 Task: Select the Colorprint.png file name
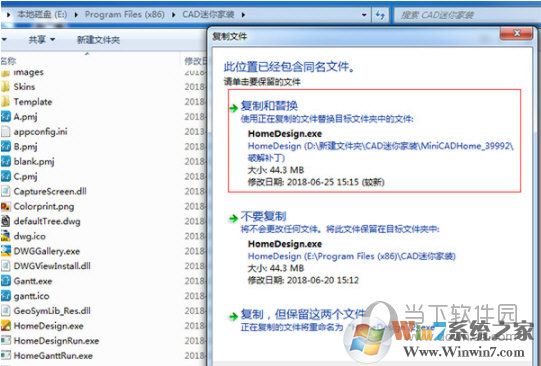(x=44, y=206)
